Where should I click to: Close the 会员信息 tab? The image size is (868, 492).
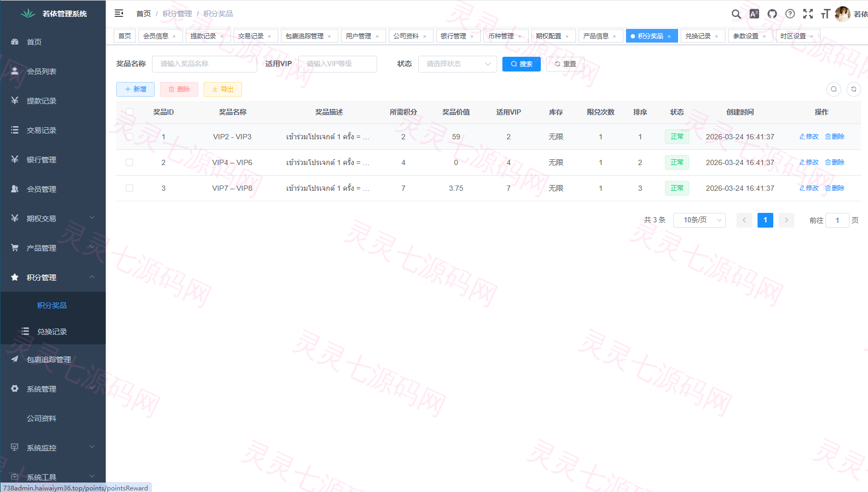174,36
